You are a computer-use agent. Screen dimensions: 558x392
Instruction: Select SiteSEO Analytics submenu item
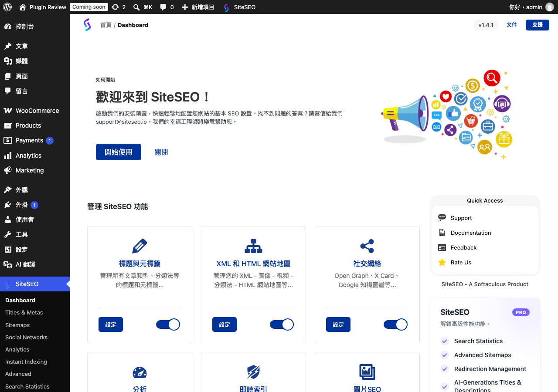[17, 349]
